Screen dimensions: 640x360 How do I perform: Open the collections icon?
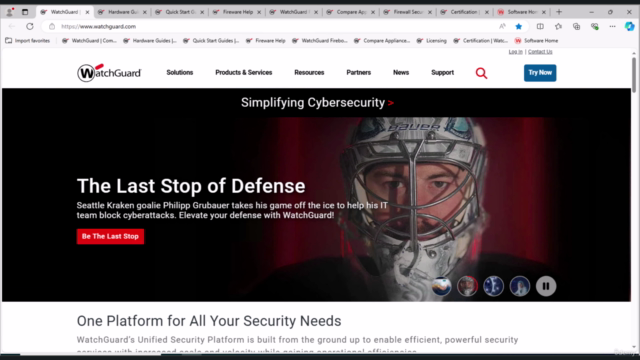click(x=576, y=27)
